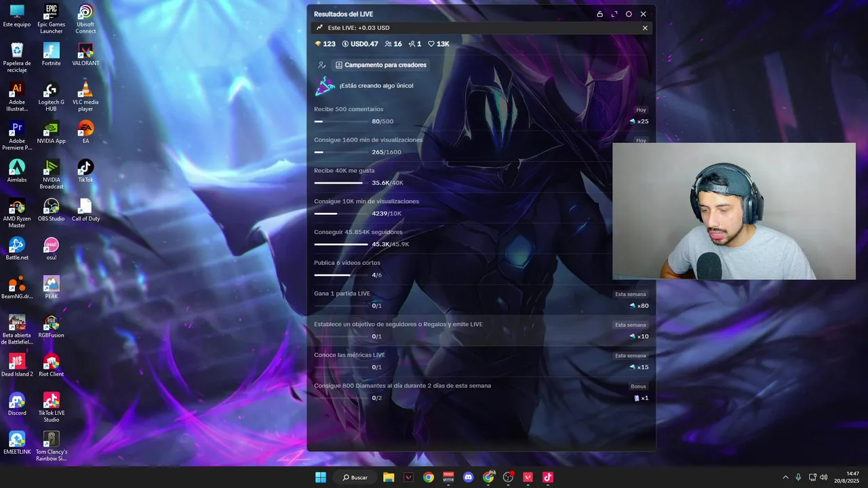Expand the Resultados del LIVE panel to fullscreen
Screen dimensions: 868x488
614,14
